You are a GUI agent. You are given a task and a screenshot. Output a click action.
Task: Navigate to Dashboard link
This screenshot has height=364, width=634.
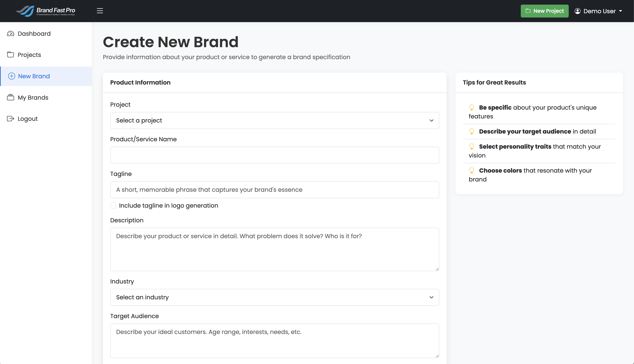34,34
